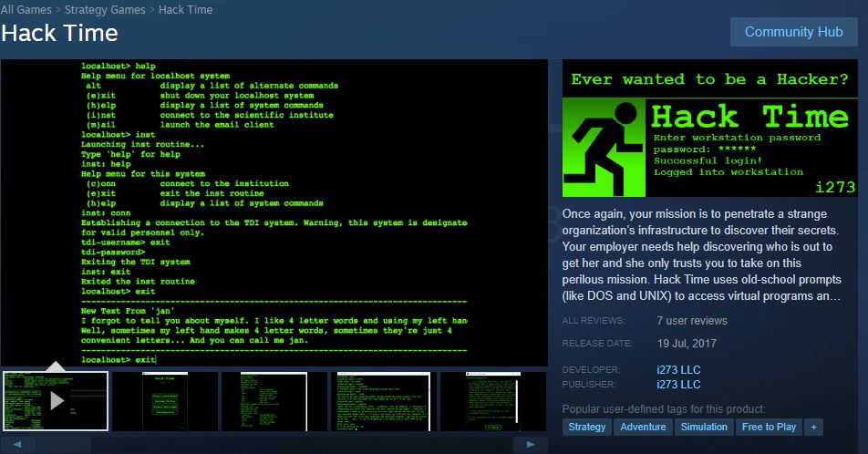Viewport: 868px width, 454px height.
Task: Select the fourth screenshot thumbnail
Action: point(384,401)
